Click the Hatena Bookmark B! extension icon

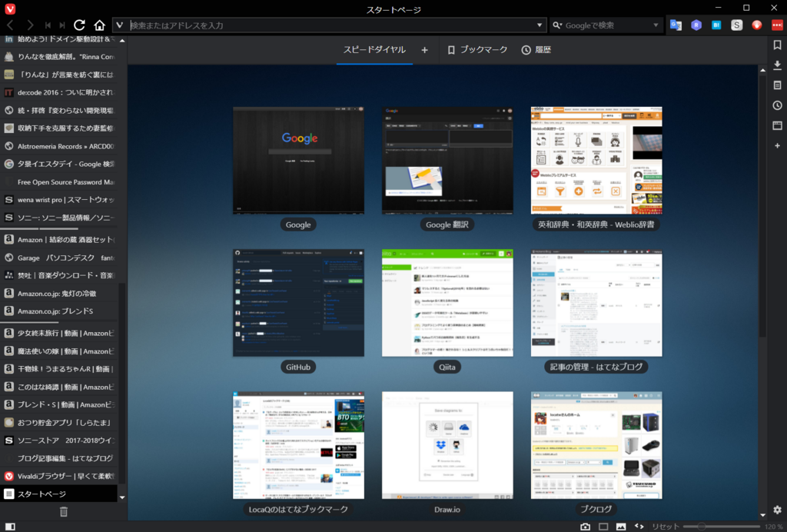pyautogui.click(x=716, y=25)
